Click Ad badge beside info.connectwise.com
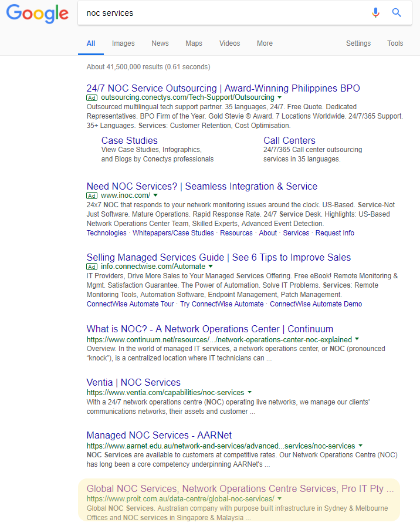This screenshot has width=420, height=526. click(92, 267)
